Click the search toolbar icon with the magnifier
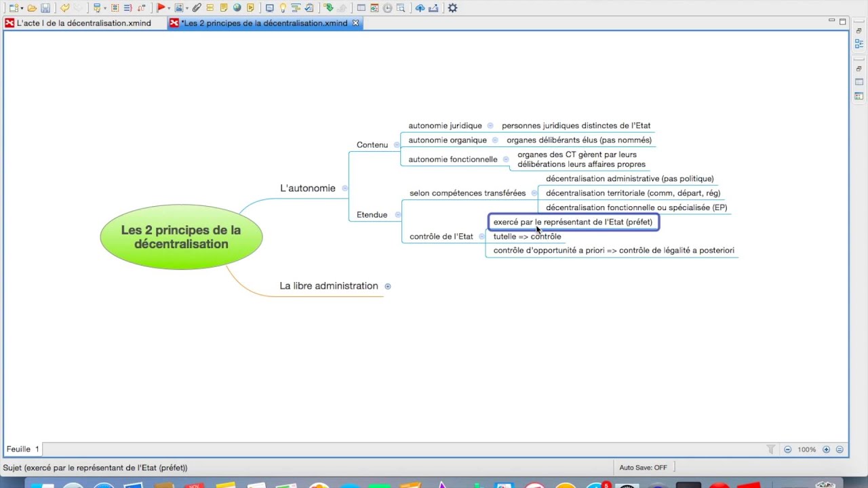The width and height of the screenshot is (868, 488). [400, 8]
